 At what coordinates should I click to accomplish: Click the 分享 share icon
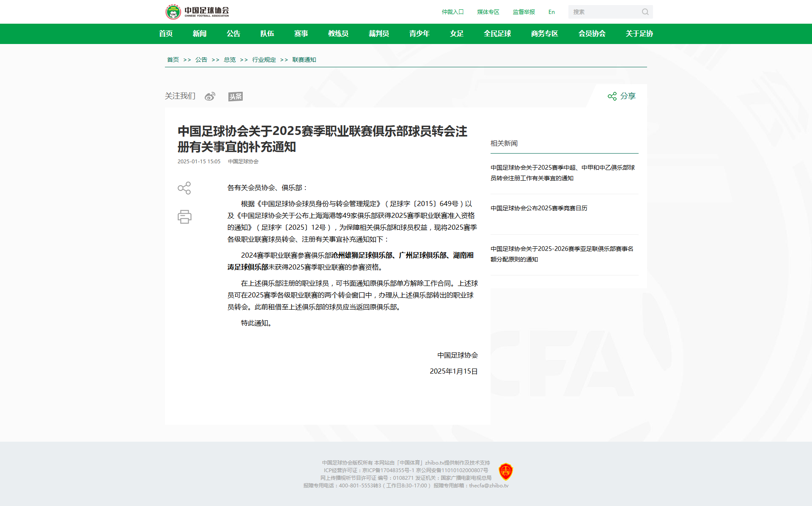(x=612, y=96)
